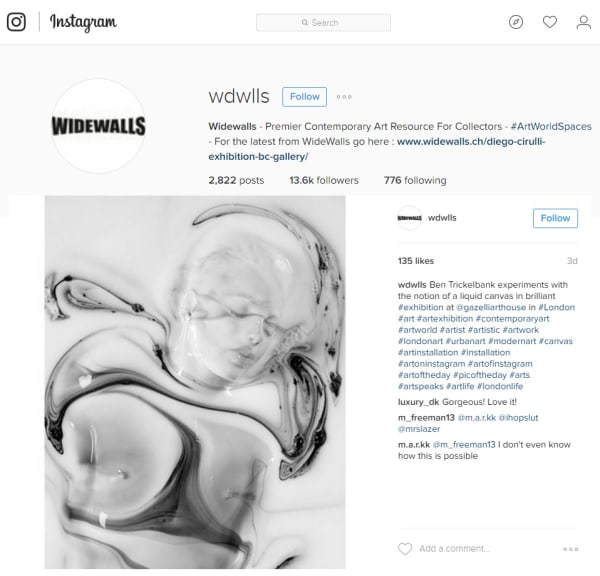Open the liquid canvas artwork photo
Image resolution: width=600 pixels, height=576 pixels.
[x=195, y=382]
